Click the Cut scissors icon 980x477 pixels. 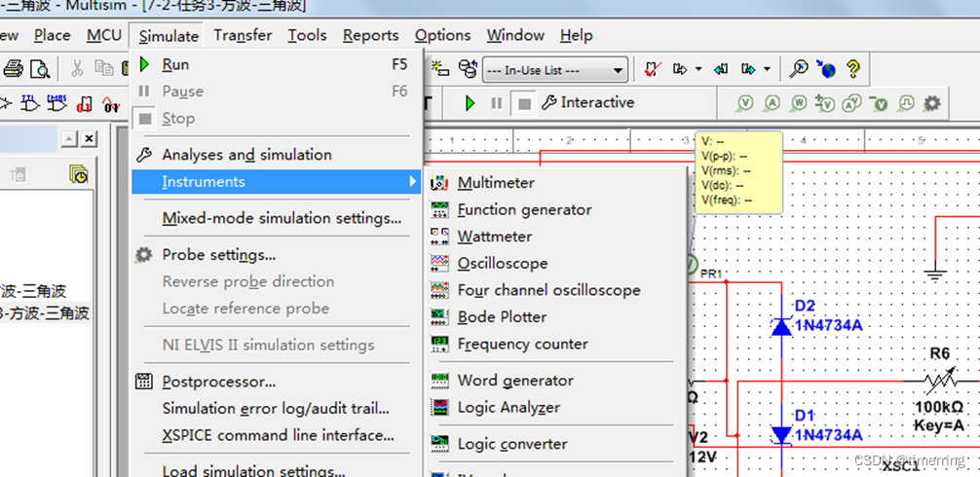coord(77,69)
